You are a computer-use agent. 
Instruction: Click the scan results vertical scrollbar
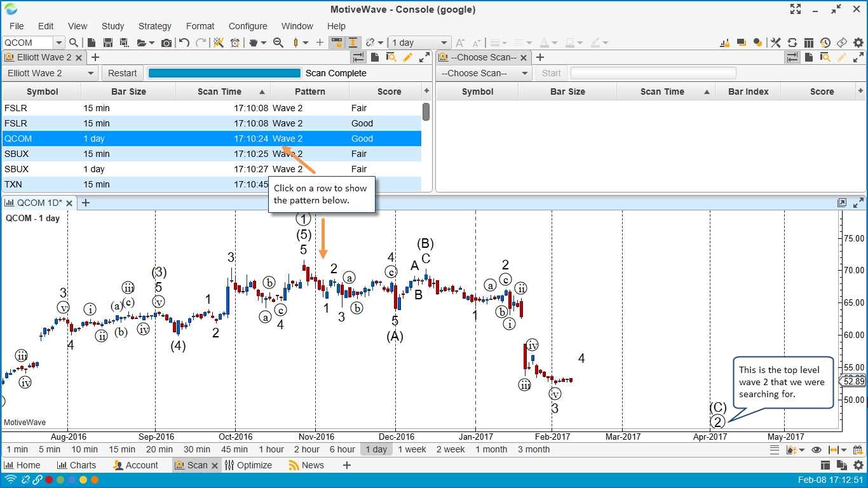(x=426, y=112)
